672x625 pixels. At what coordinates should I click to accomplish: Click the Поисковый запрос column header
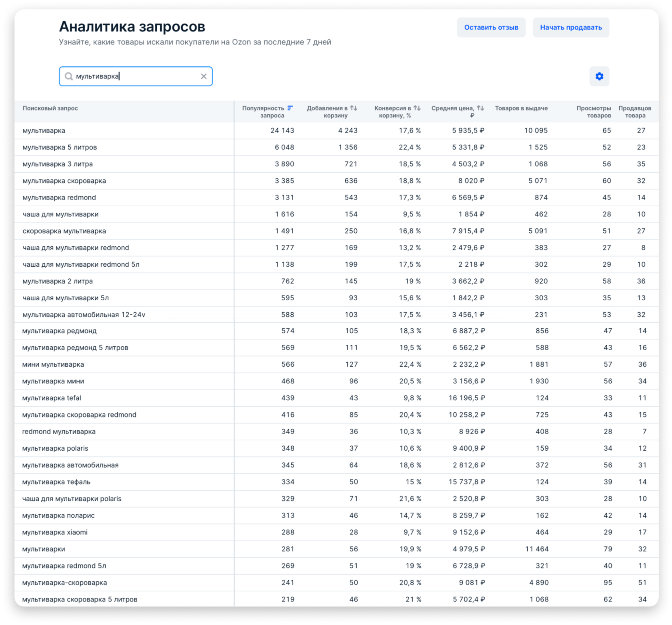coord(50,108)
